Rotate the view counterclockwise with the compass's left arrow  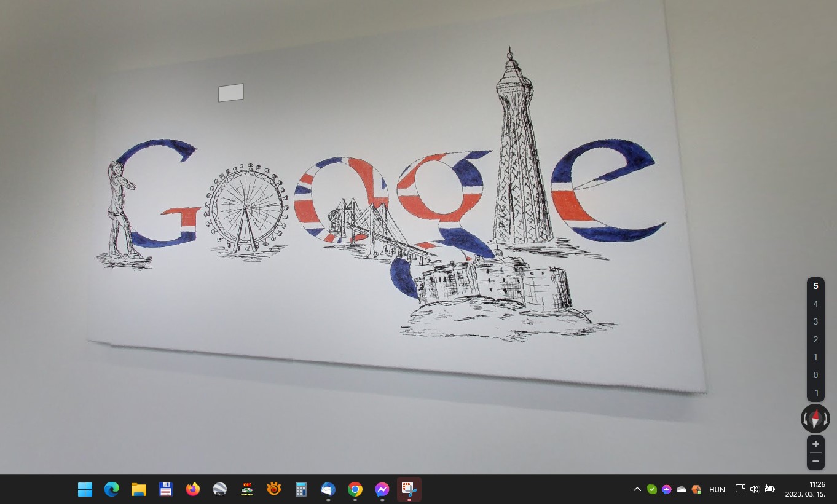coord(805,419)
